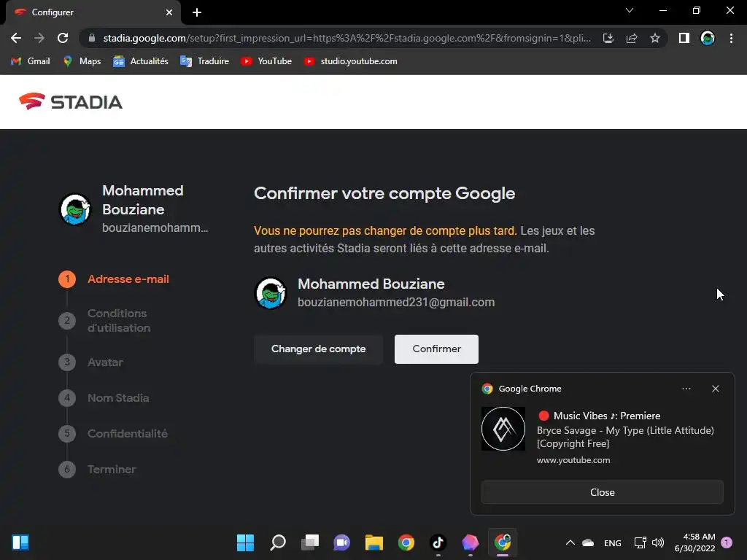Click the Stadia logo in header
Viewport: 747px width, 560px height.
coord(71,101)
